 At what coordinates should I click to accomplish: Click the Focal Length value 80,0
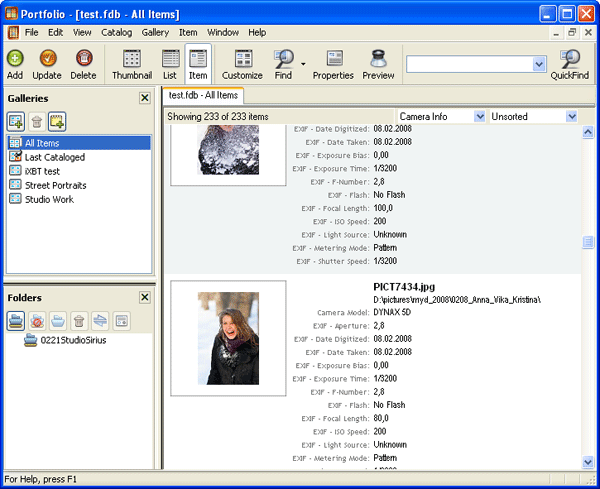click(x=381, y=418)
